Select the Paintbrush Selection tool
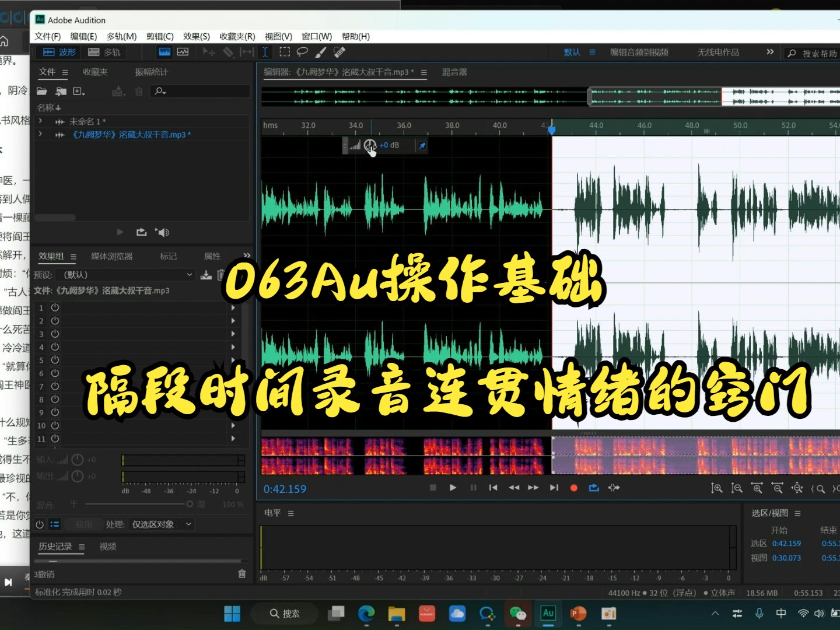 click(320, 52)
